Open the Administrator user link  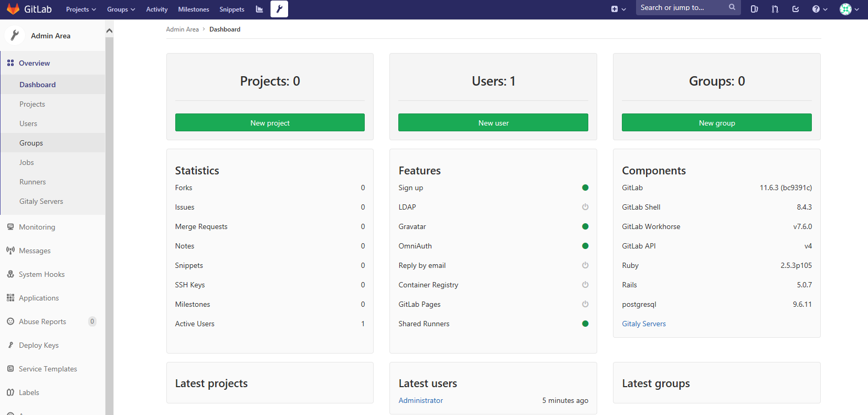421,400
